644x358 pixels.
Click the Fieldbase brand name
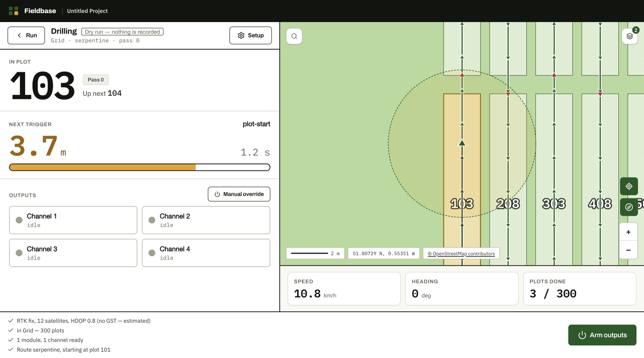pos(40,11)
